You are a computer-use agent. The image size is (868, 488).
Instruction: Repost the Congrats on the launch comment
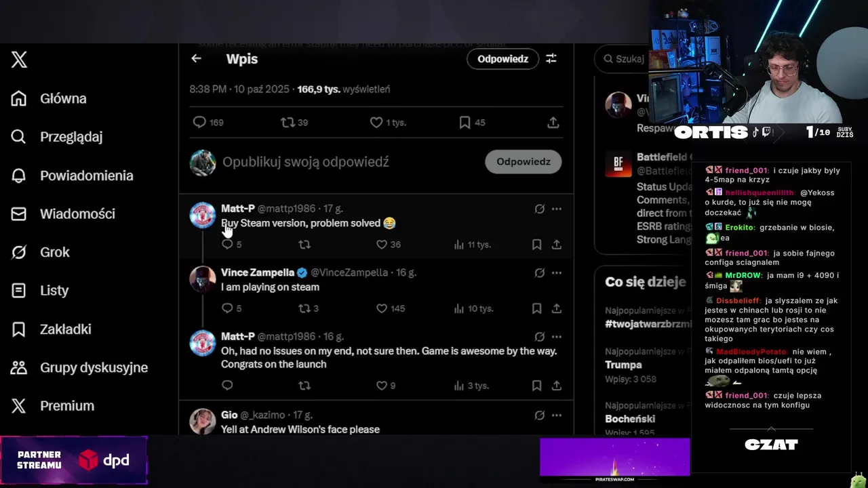point(304,386)
